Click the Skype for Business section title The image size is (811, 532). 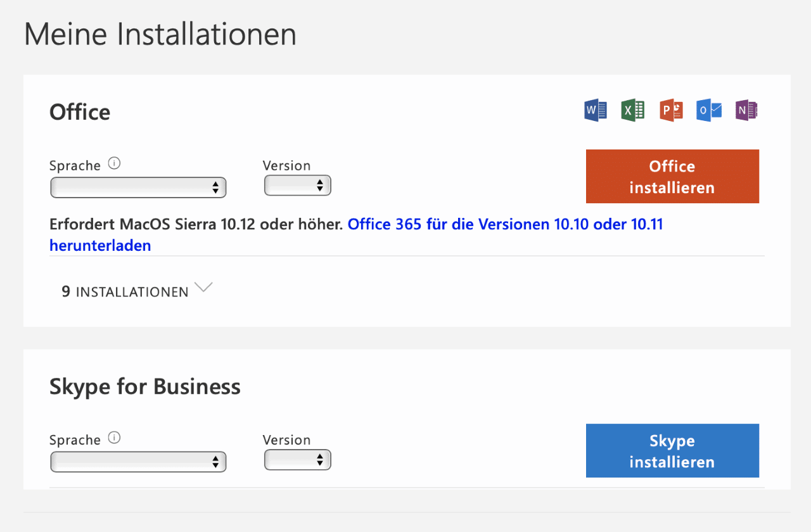coord(145,386)
